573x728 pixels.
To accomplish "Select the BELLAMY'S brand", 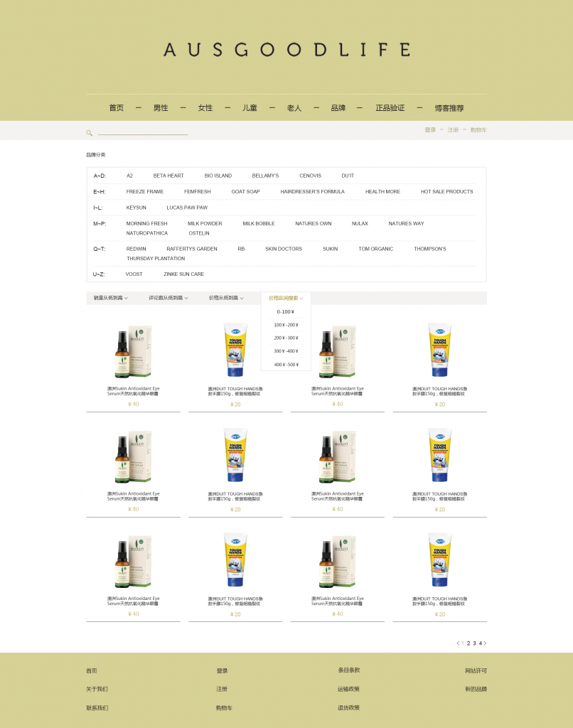I will pyautogui.click(x=265, y=176).
